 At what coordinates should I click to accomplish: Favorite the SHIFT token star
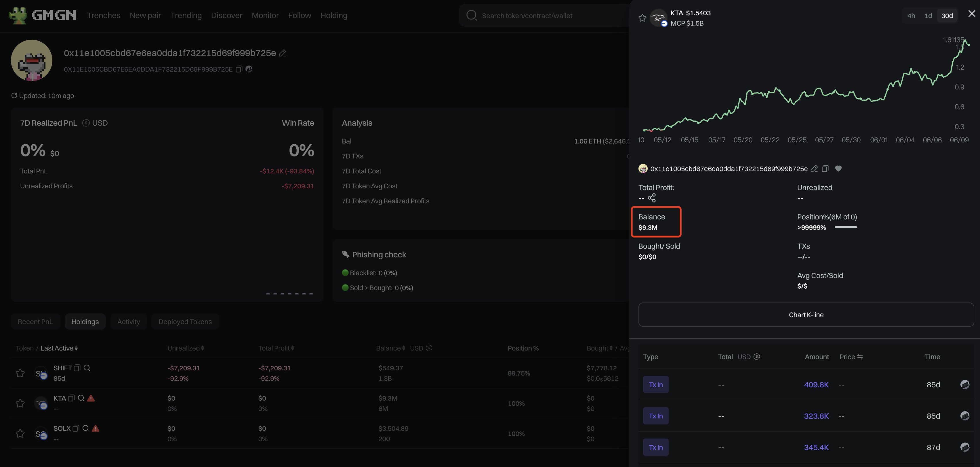click(20, 373)
